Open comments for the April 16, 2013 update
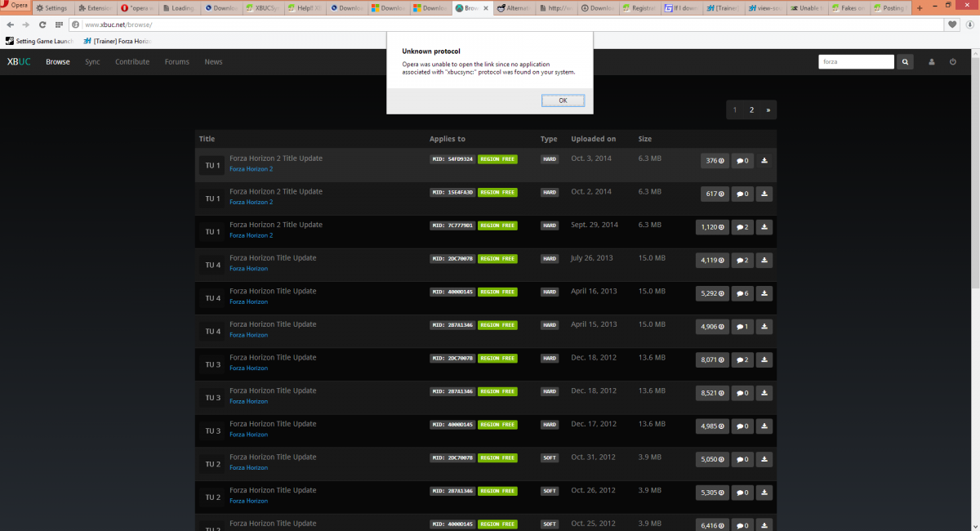Screen dimensions: 980x531 (x=742, y=293)
